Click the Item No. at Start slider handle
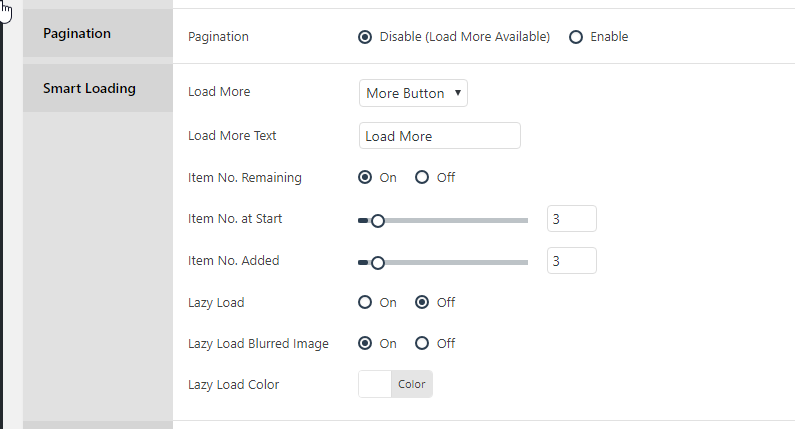The image size is (795, 429). (x=378, y=221)
